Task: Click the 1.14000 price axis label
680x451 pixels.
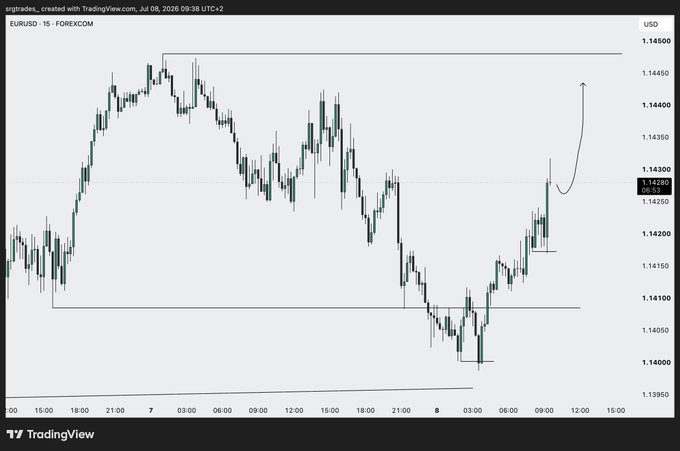Action: coord(656,363)
